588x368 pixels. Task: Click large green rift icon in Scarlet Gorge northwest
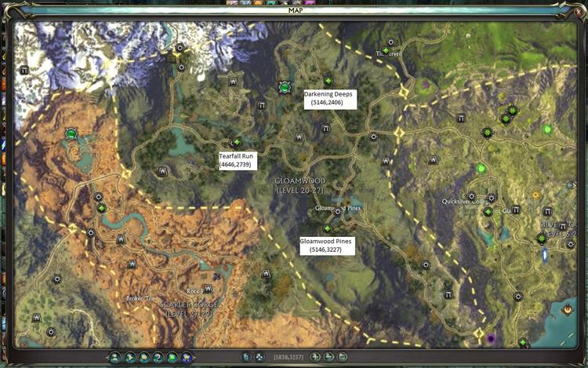(x=71, y=133)
